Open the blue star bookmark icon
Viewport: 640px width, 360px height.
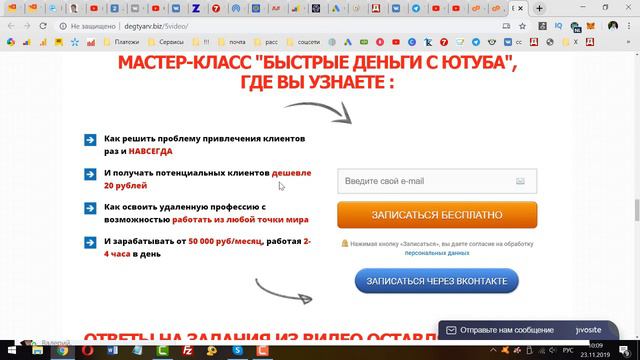click(x=75, y=42)
